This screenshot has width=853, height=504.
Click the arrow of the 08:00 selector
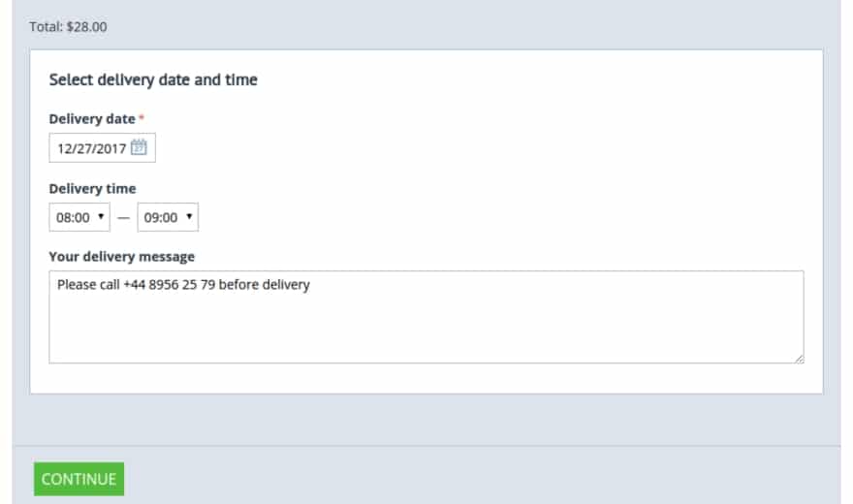(x=101, y=216)
